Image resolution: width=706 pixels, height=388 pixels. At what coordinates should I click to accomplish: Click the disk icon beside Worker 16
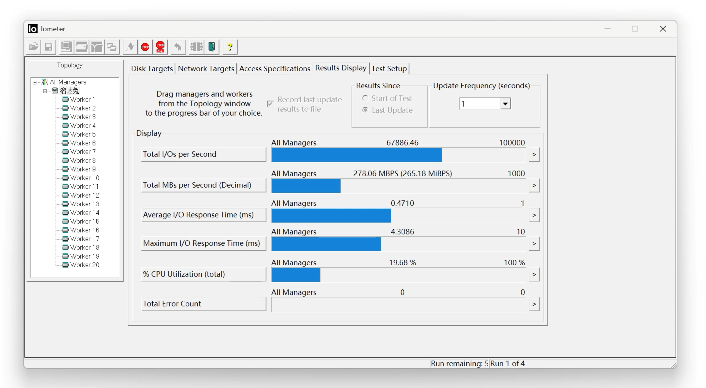(x=65, y=230)
